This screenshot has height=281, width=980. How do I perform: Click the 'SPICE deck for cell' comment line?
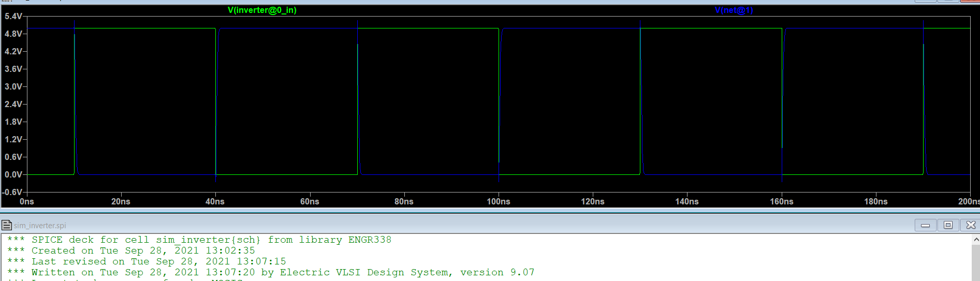[x=211, y=240]
